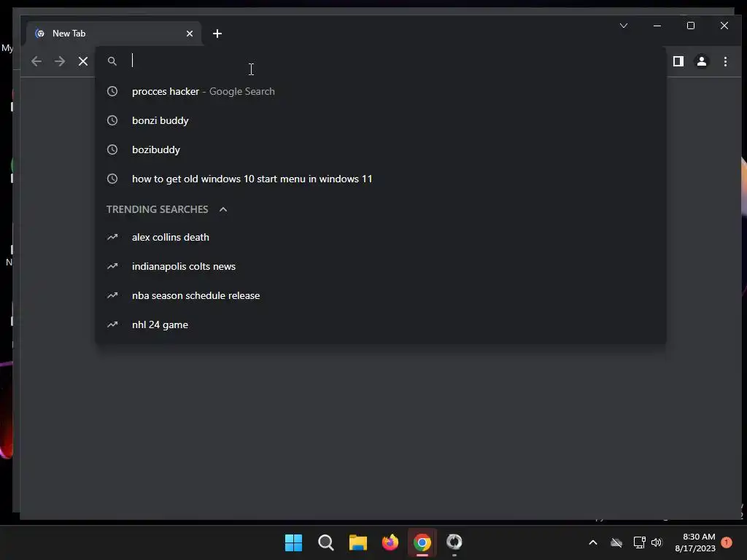This screenshot has width=747, height=560.
Task: Open the notification badge in the taskbar
Action: (x=727, y=542)
